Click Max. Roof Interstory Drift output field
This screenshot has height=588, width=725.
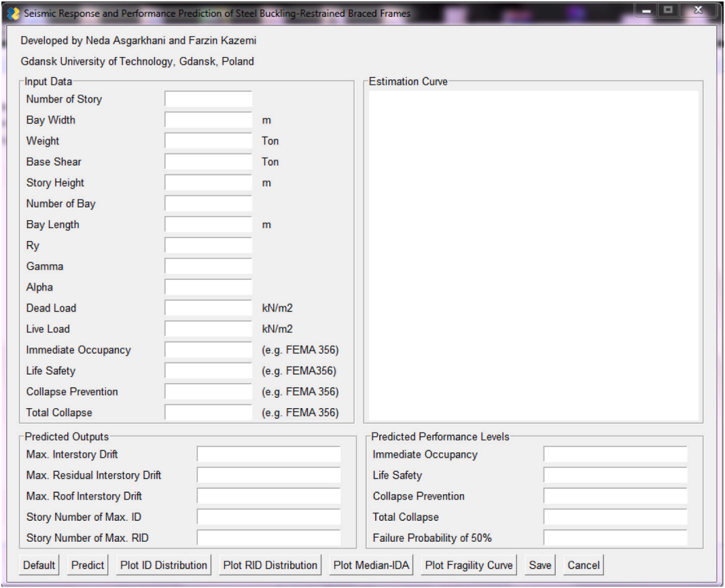(269, 496)
